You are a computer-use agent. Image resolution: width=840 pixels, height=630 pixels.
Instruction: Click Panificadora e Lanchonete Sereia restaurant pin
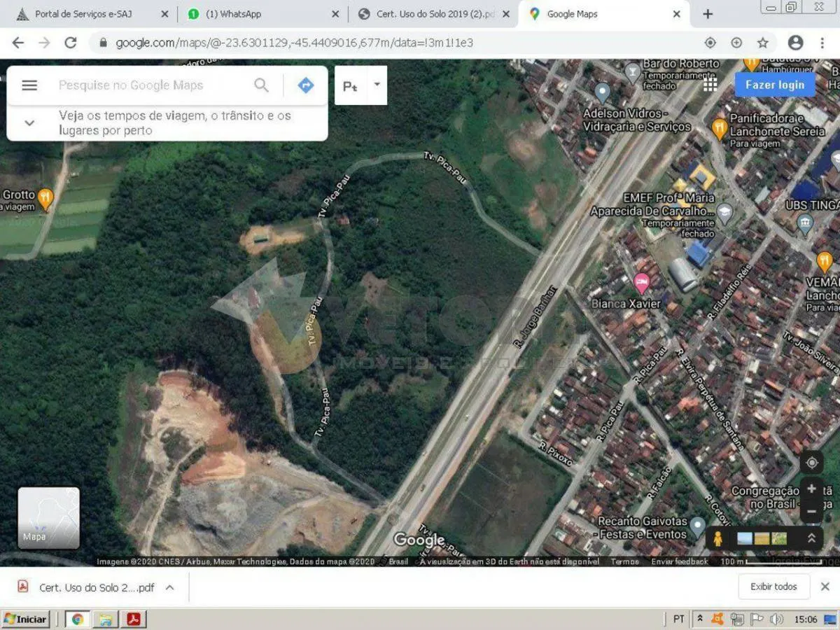pos(719,128)
